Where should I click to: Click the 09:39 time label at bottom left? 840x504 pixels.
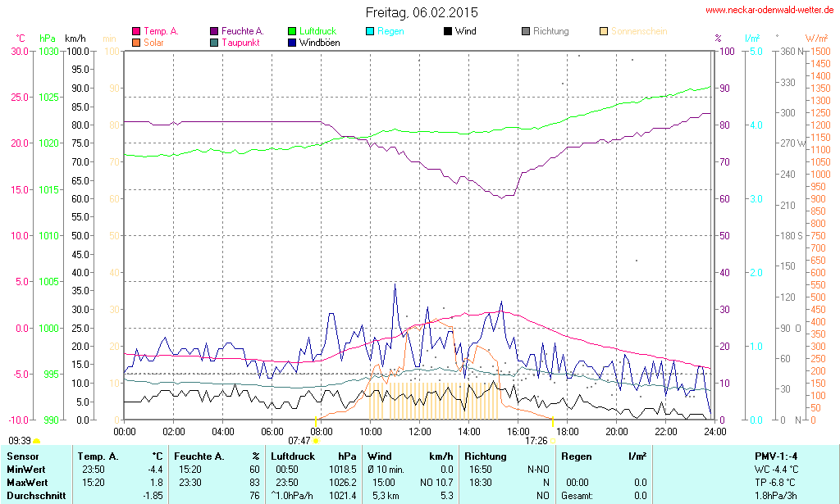[19, 440]
